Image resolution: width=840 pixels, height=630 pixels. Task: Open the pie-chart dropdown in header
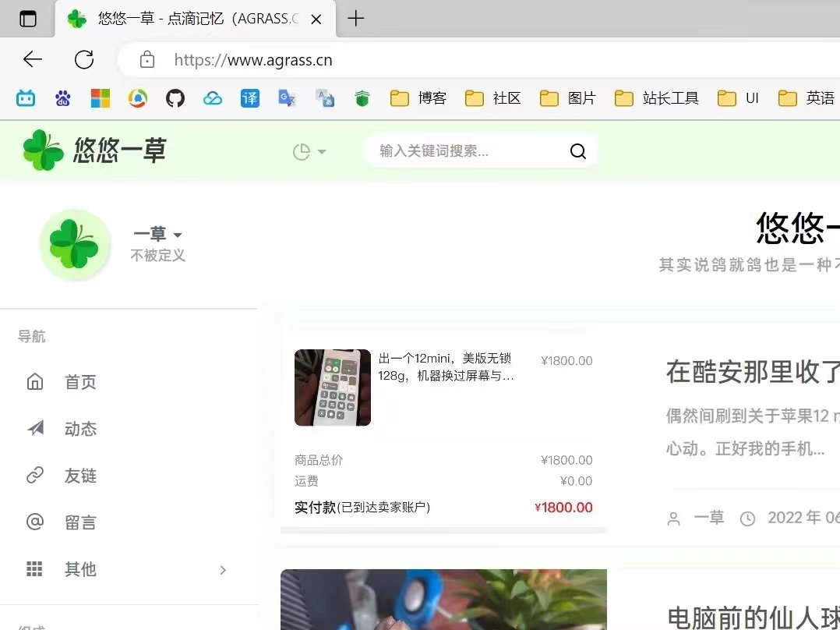coord(309,151)
